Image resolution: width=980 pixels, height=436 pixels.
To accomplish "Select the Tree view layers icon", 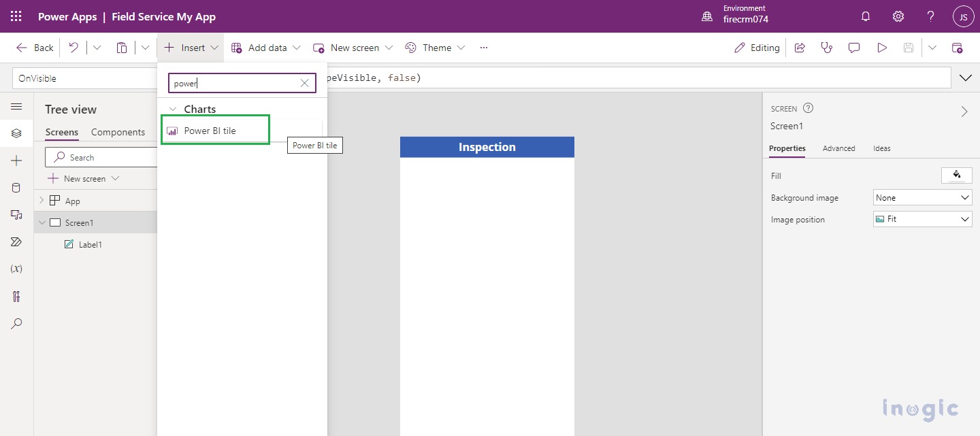I will click(x=16, y=133).
